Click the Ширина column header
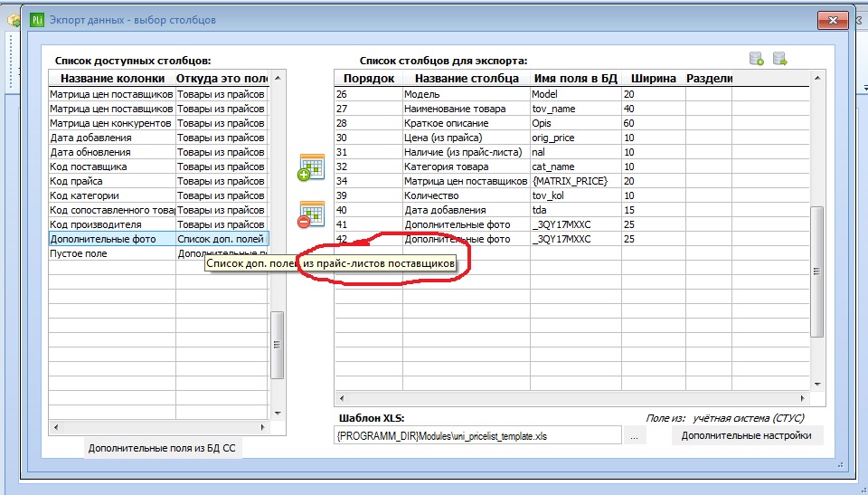868x495 pixels. pyautogui.click(x=653, y=78)
